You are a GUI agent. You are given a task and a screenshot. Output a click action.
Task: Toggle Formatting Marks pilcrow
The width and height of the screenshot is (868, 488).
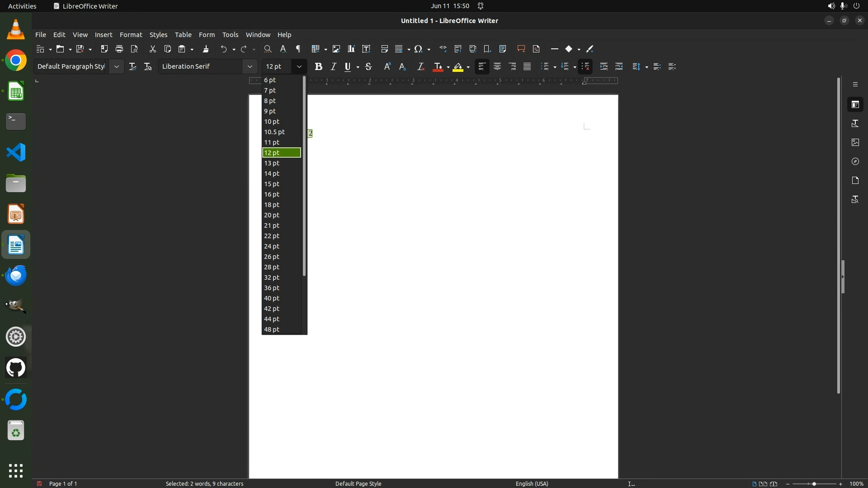coord(298,49)
